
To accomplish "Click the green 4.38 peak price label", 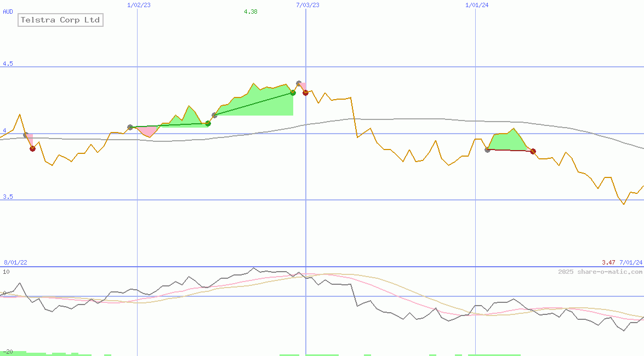I will [x=250, y=12].
